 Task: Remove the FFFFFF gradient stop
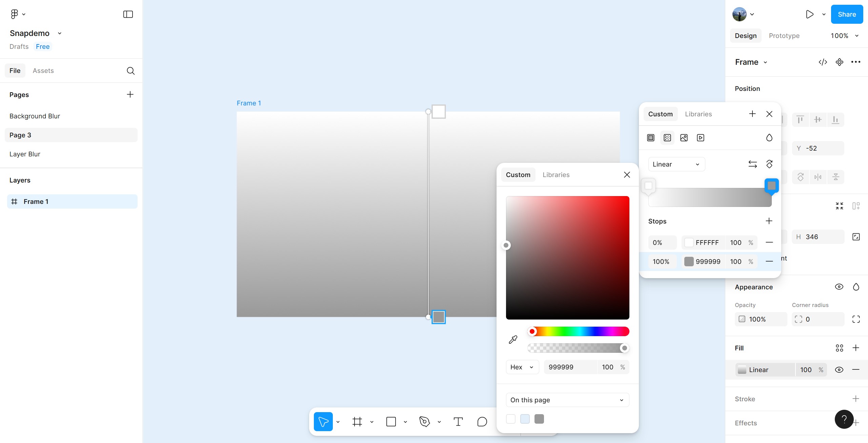pyautogui.click(x=769, y=243)
